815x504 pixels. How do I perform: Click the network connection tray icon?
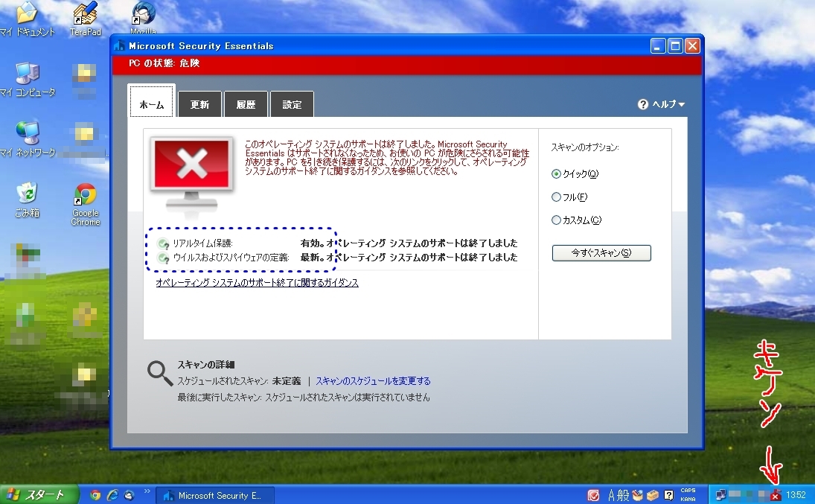pos(721,495)
